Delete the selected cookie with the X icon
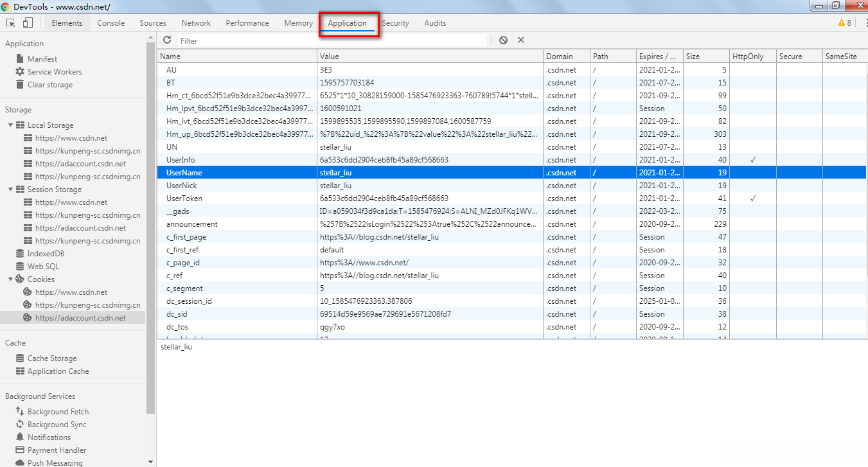 (x=521, y=40)
